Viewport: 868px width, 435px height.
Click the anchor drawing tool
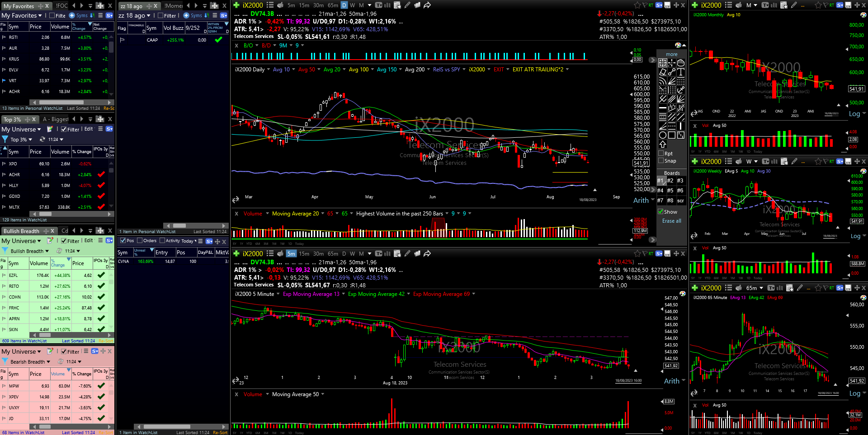(x=681, y=90)
